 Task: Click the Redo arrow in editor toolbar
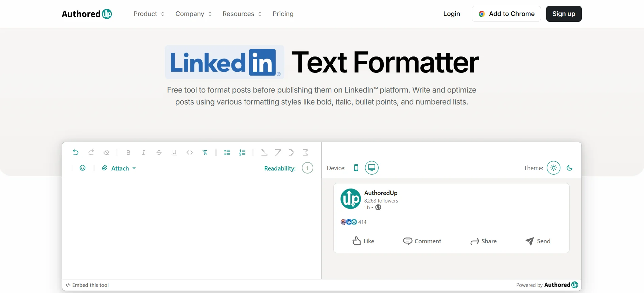91,152
